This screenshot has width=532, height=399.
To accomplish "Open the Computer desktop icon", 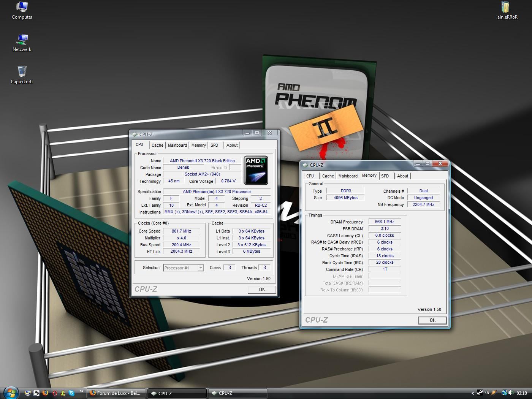I will (22, 10).
